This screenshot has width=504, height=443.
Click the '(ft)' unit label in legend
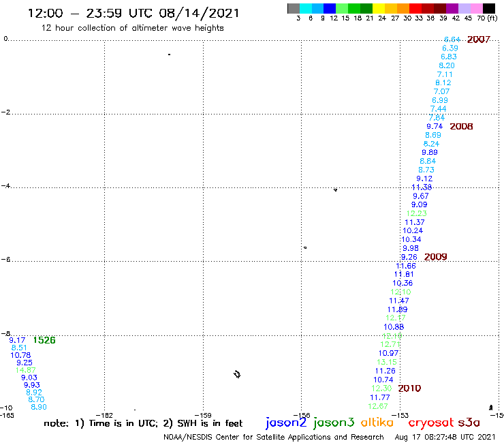tap(492, 18)
